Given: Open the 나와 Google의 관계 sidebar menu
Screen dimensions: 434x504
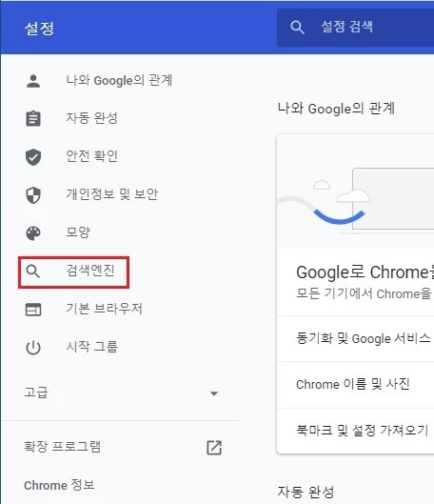Looking at the screenshot, I should tap(119, 81).
